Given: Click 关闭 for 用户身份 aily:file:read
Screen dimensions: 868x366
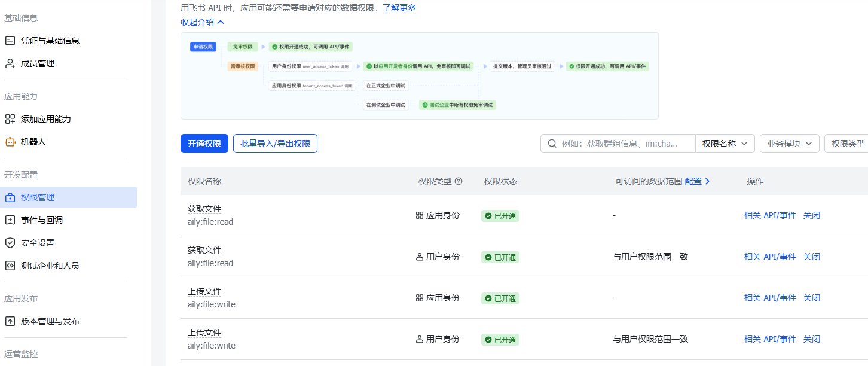Looking at the screenshot, I should pos(812,257).
